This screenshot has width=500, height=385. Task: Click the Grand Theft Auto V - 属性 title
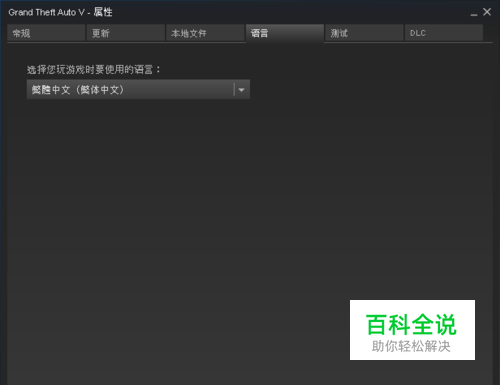click(60, 12)
